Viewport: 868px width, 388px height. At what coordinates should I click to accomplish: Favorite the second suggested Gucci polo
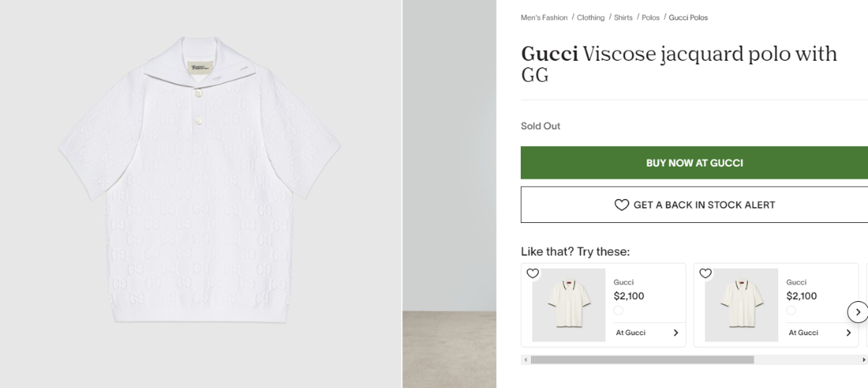click(706, 274)
